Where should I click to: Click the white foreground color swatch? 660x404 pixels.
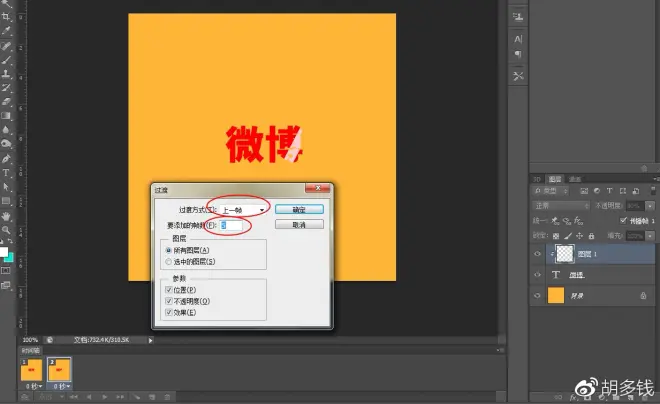tap(3, 252)
